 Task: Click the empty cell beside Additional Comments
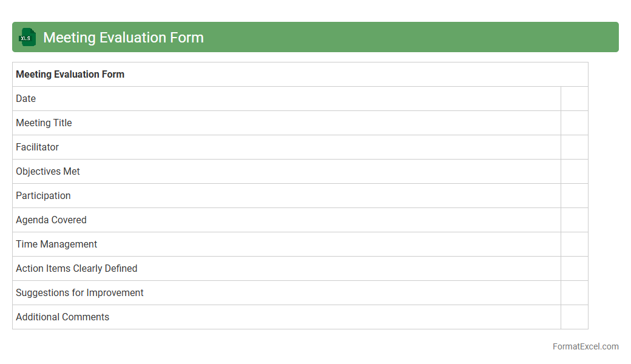pos(574,317)
